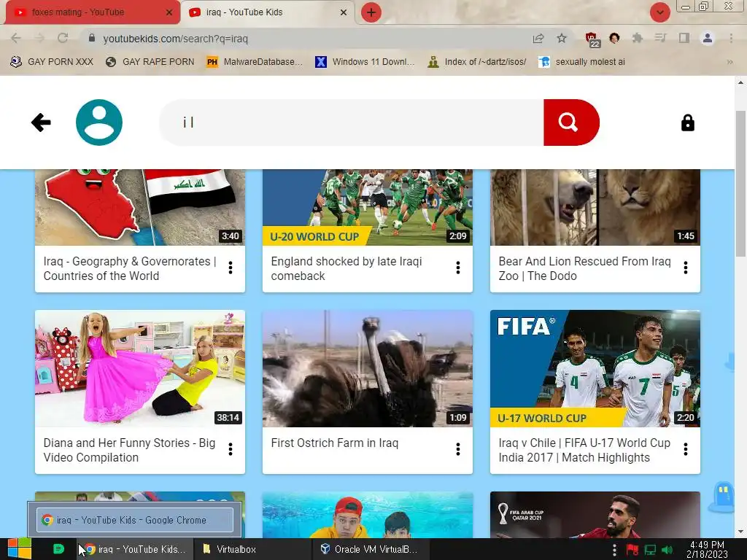Screen dimensions: 747x560
Task: Play the girl in pink dress thumbnail
Action: tap(140, 368)
